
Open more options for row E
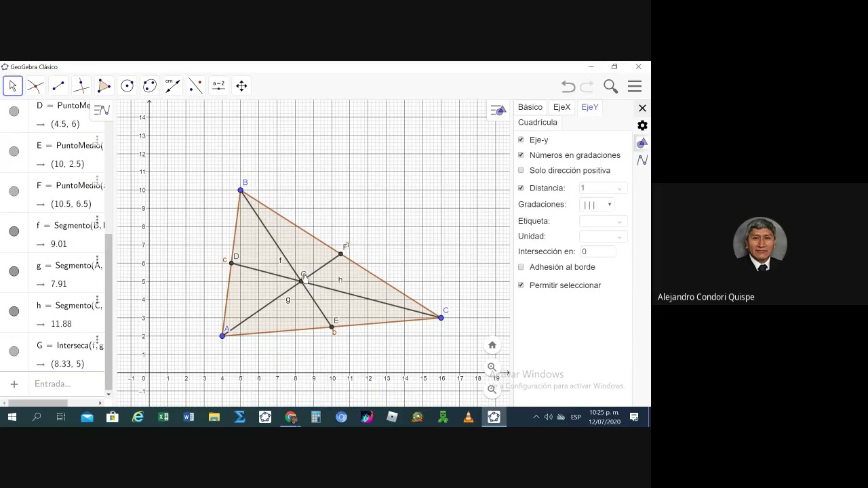pos(98,141)
